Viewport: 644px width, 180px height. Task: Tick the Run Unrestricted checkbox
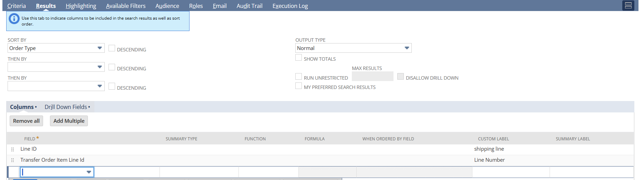tap(298, 77)
